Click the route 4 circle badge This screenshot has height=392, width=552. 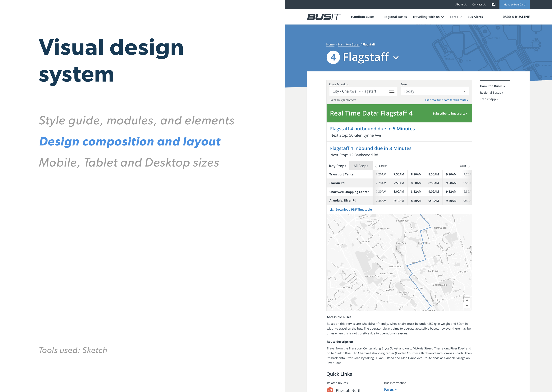tap(333, 57)
